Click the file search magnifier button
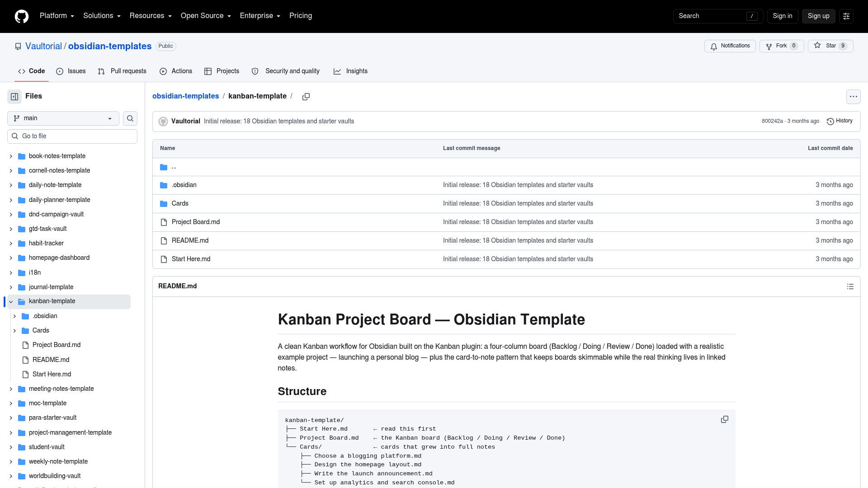 [x=130, y=118]
